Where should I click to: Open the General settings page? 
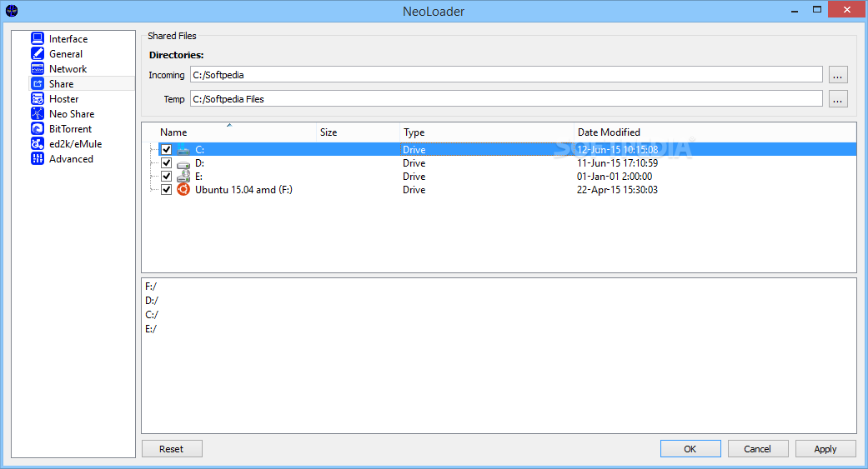coord(66,53)
